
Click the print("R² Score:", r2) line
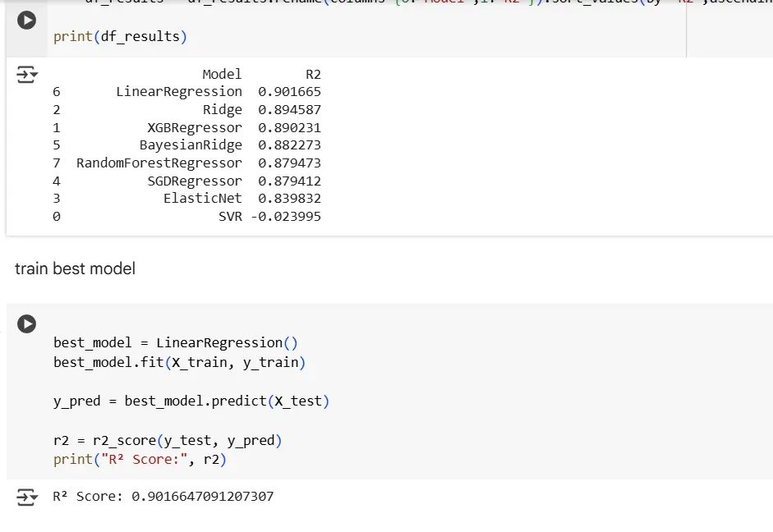point(140,460)
